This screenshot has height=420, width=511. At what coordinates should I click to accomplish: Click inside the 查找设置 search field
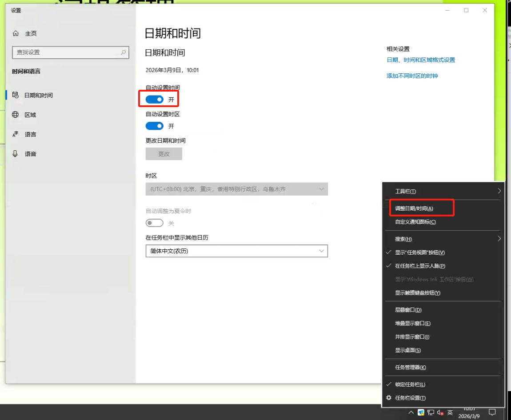pos(67,52)
